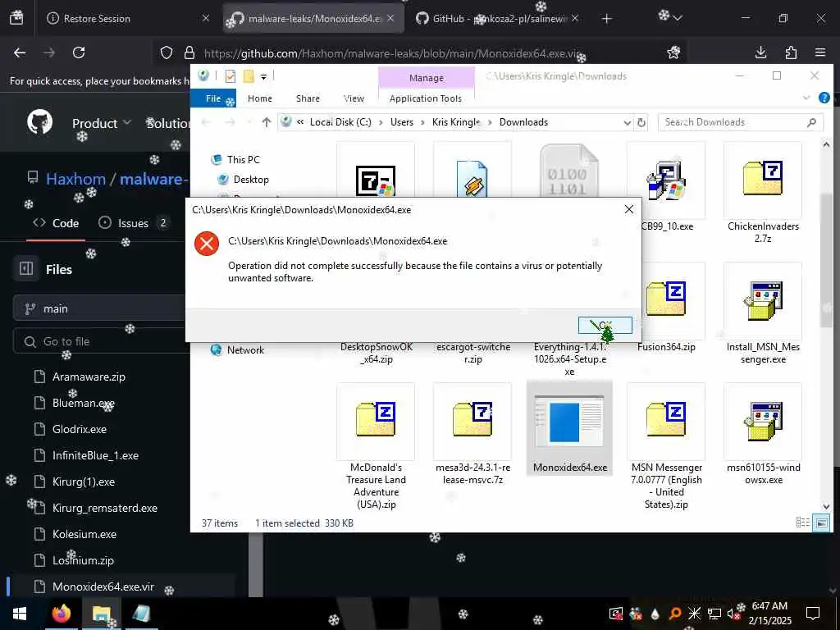Viewport: 840px width, 630px height.
Task: Select Network in navigation pane
Action: click(245, 350)
